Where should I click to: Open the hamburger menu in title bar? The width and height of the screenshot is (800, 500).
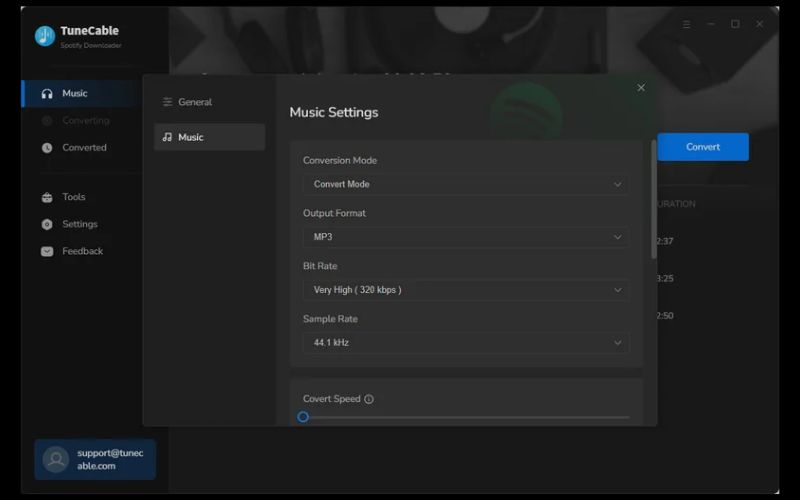[686, 24]
